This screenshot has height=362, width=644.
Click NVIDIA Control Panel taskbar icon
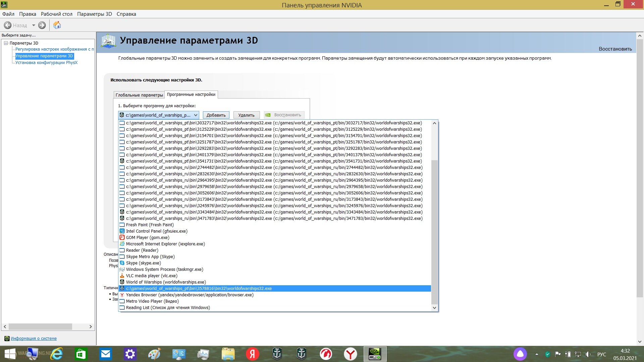(375, 354)
